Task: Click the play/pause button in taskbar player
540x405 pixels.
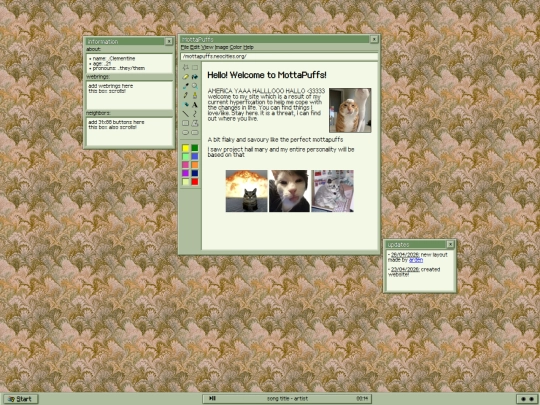Action: [212, 398]
